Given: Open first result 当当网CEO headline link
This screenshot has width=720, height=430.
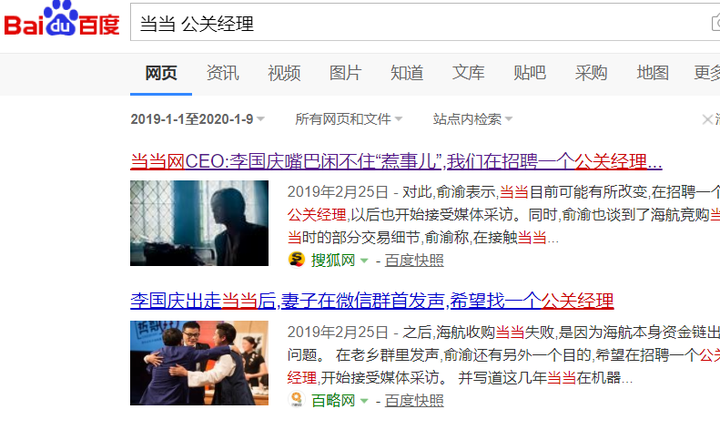Looking at the screenshot, I should (396, 161).
